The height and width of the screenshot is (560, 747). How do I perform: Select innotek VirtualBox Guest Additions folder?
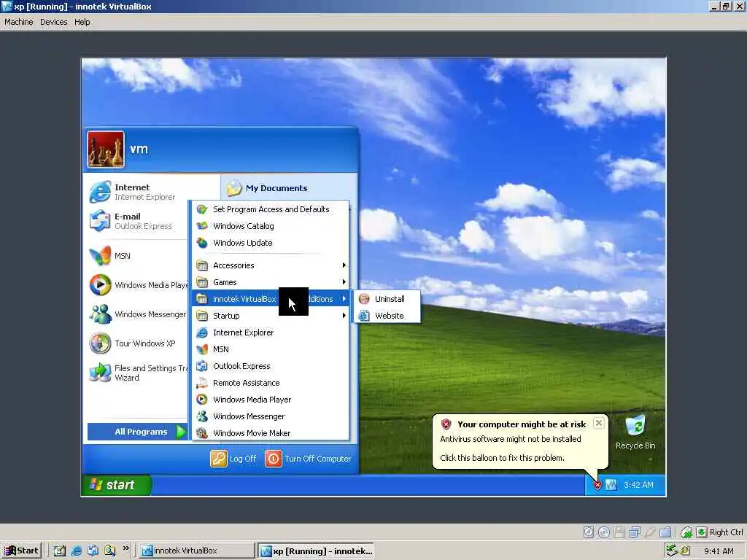(270, 299)
